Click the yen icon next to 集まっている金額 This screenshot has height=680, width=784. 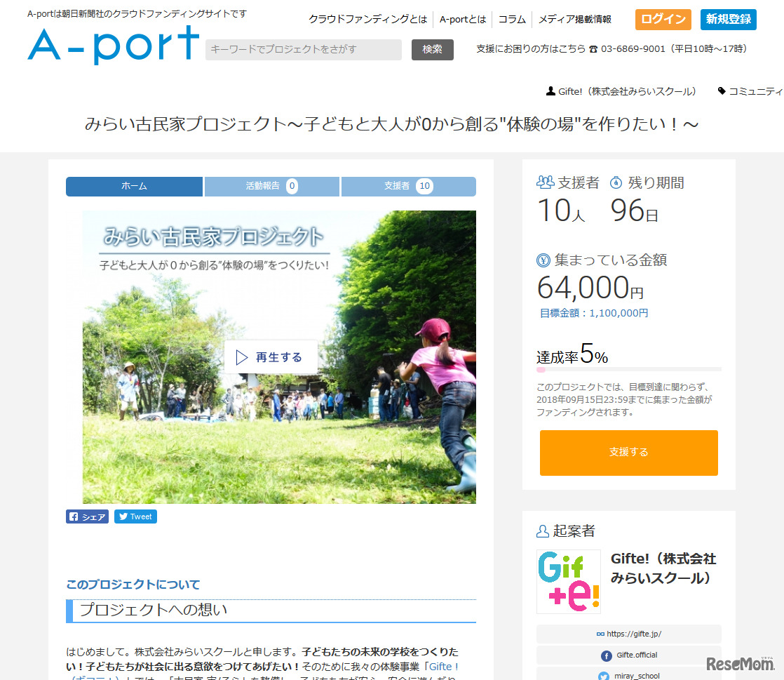543,260
